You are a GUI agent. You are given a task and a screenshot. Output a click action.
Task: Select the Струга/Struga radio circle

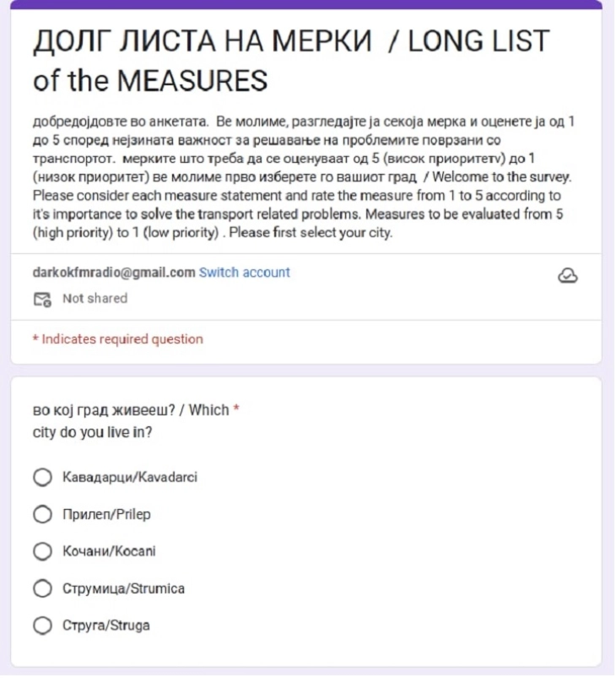[x=42, y=625]
